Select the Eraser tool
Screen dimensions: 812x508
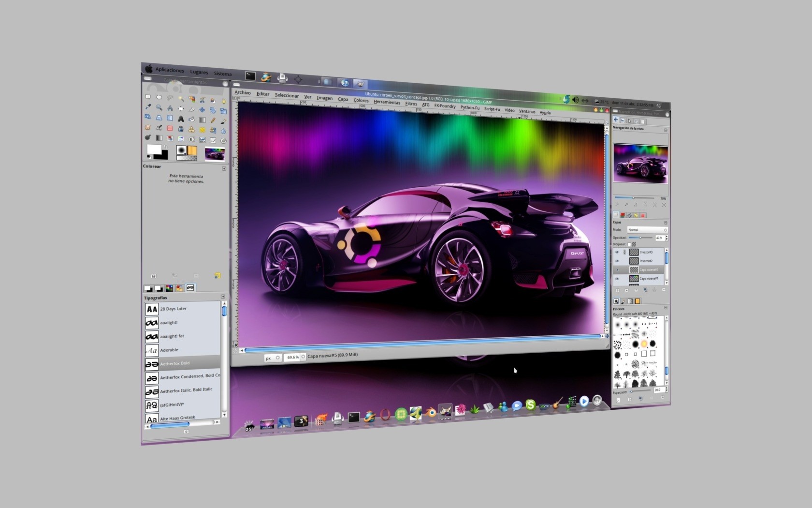pos(170,128)
